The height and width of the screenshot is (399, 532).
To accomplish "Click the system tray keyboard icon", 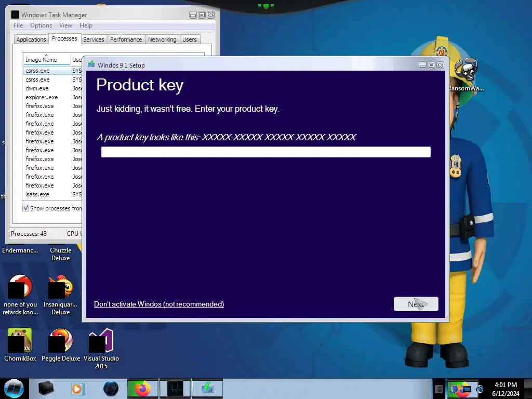I will (x=438, y=389).
